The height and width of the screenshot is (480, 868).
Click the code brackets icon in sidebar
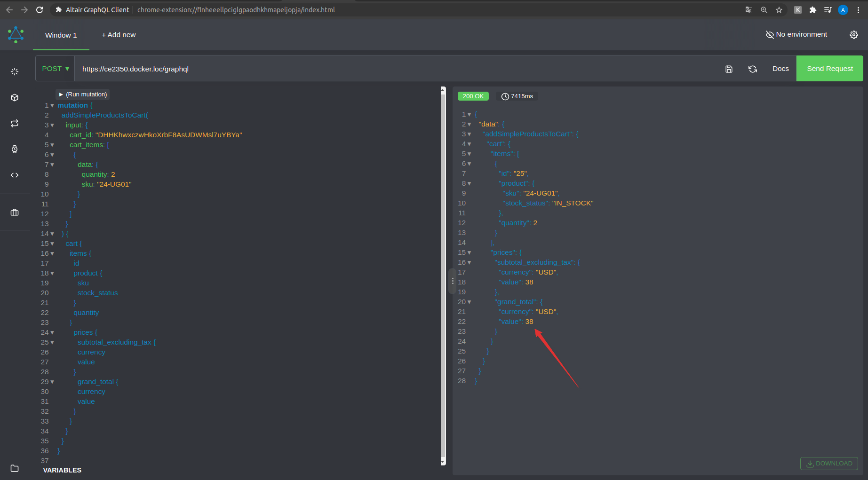click(x=15, y=175)
